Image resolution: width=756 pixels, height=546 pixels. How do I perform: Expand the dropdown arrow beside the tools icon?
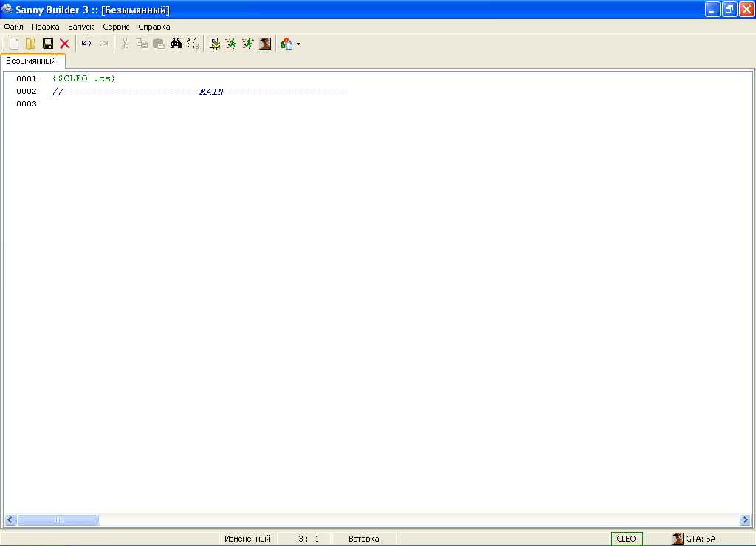click(x=298, y=44)
